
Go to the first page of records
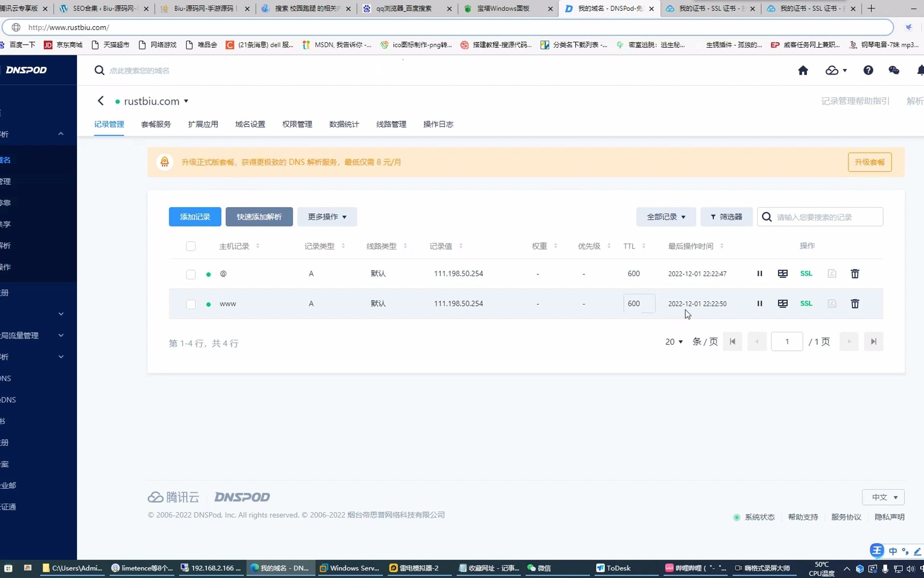coord(732,342)
